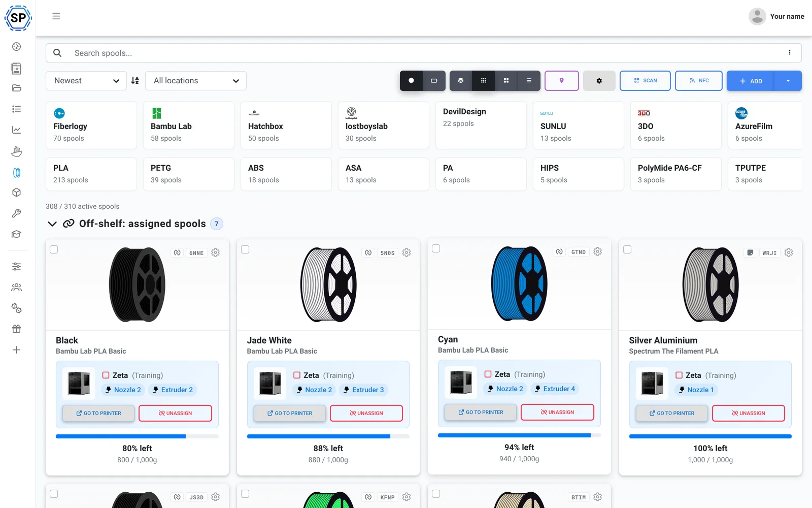Open the Your name profile menu
Viewport: 812px width, 508px height.
pos(776,16)
